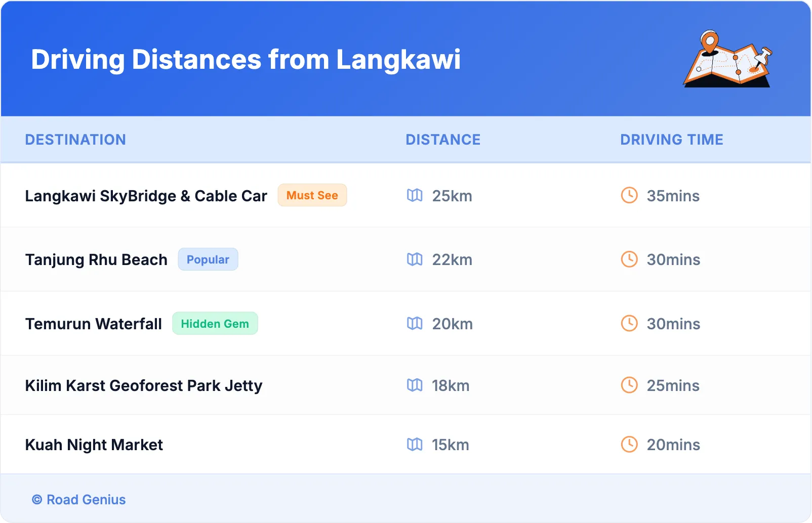812x523 pixels.
Task: Click the clock icon in Temurun Waterfall row
Action: [x=629, y=323]
